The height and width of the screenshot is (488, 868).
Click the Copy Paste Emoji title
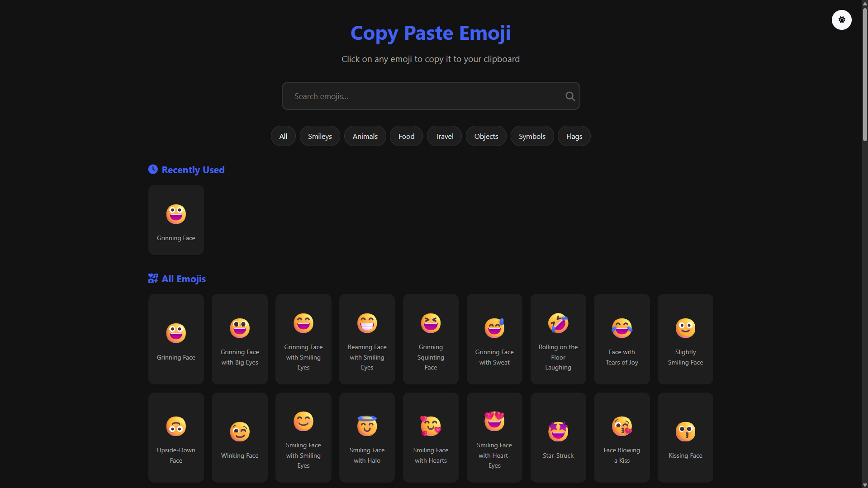click(431, 33)
